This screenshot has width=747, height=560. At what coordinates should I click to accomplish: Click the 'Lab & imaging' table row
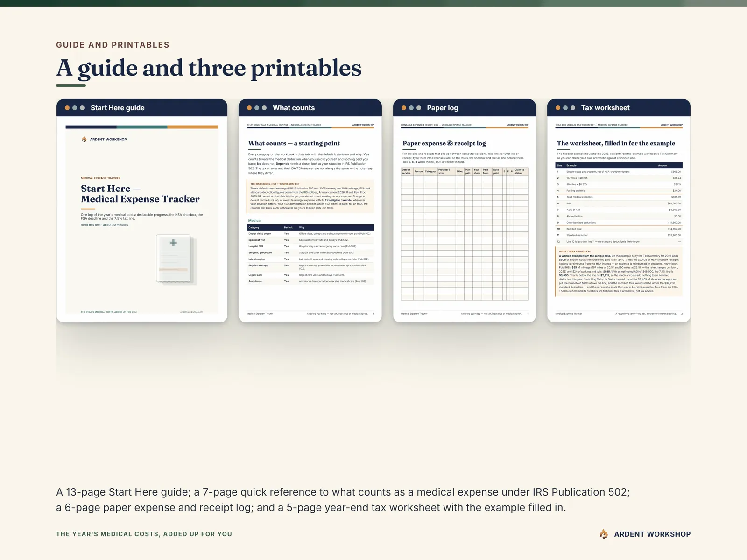pyautogui.click(x=310, y=259)
